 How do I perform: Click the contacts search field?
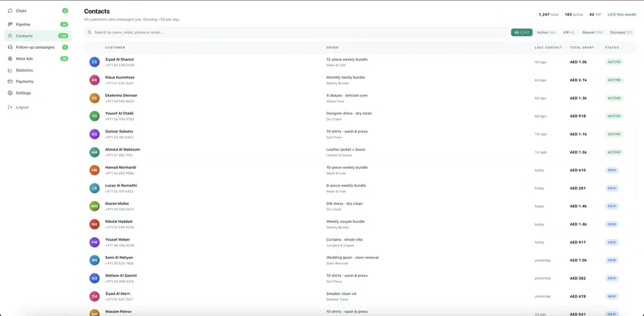[x=296, y=32]
